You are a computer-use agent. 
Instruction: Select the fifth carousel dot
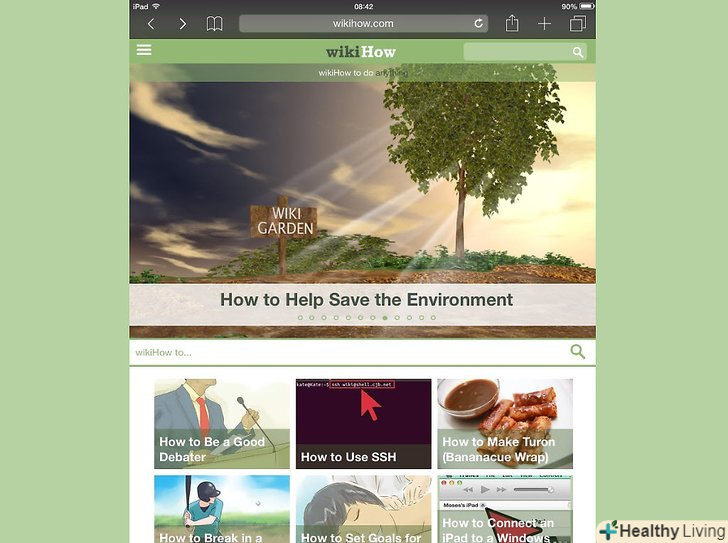348,318
